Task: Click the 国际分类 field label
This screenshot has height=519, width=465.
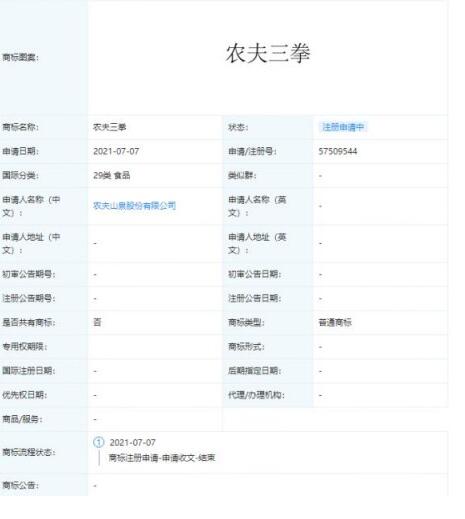Action: click(x=20, y=175)
